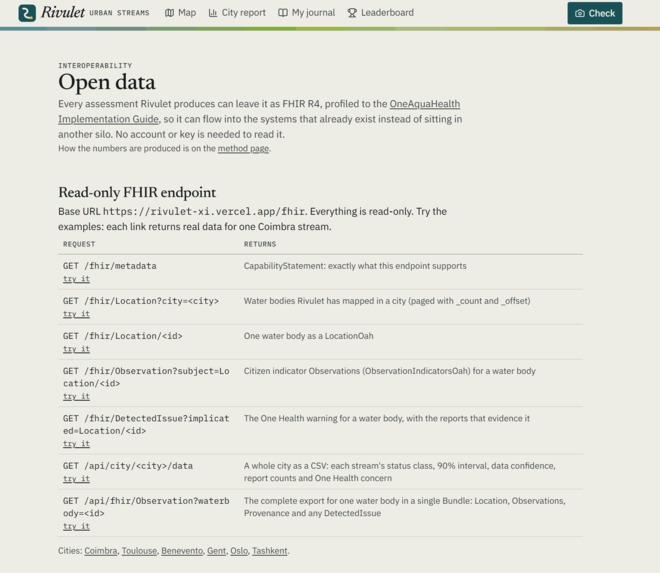The image size is (660, 573).
Task: View the Leaderboard label
Action: (387, 13)
